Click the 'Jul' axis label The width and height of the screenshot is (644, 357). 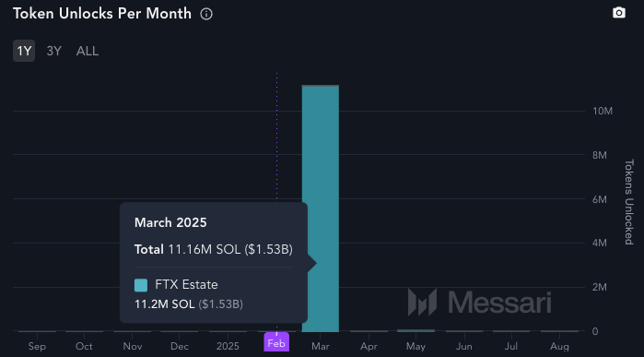(511, 346)
